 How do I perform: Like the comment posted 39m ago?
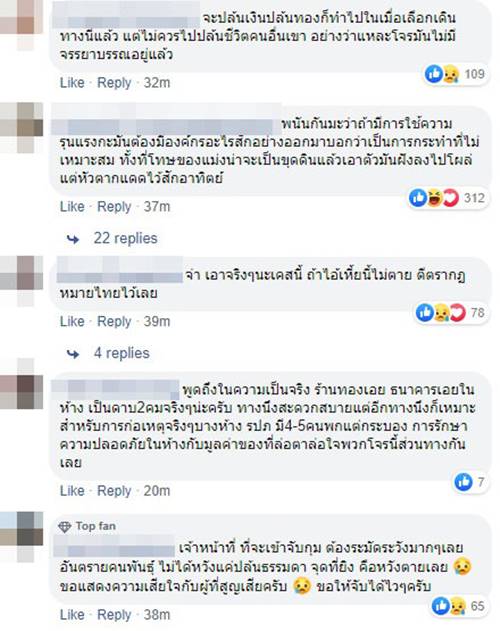point(72,322)
